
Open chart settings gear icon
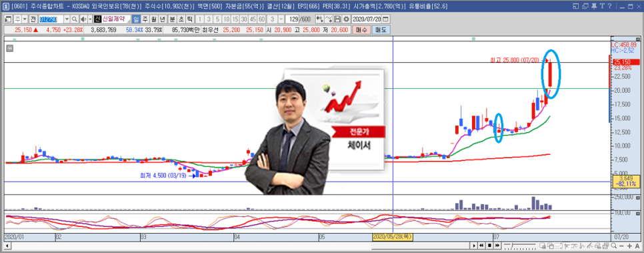[x=347, y=19]
